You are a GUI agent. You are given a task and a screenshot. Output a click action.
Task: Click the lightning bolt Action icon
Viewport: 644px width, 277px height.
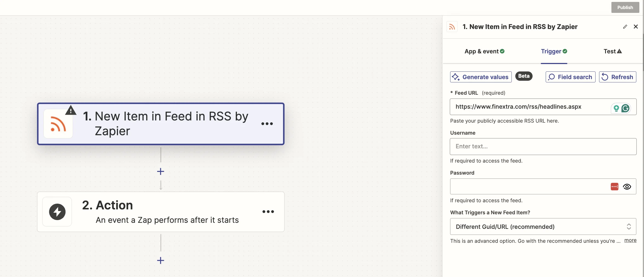tap(57, 212)
